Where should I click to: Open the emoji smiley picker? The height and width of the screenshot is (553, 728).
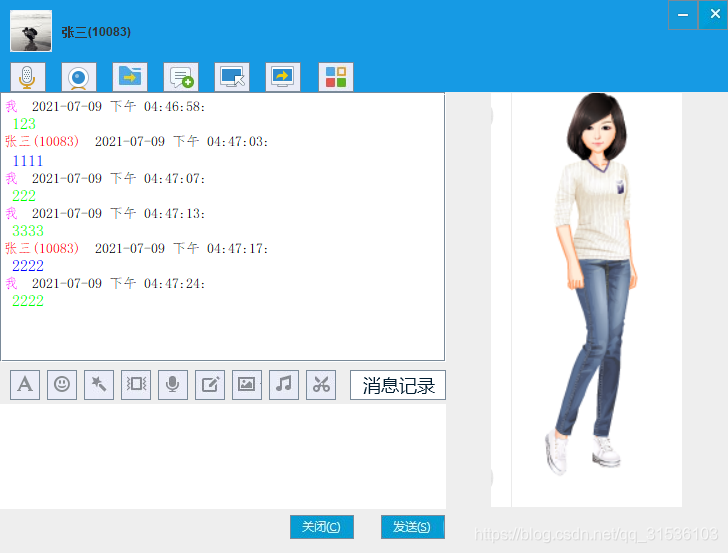pos(62,385)
